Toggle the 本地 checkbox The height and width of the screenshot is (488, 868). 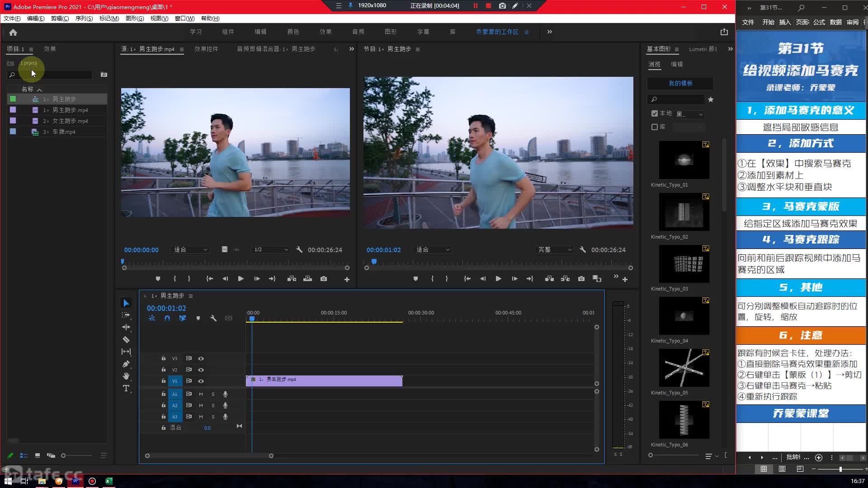click(655, 113)
